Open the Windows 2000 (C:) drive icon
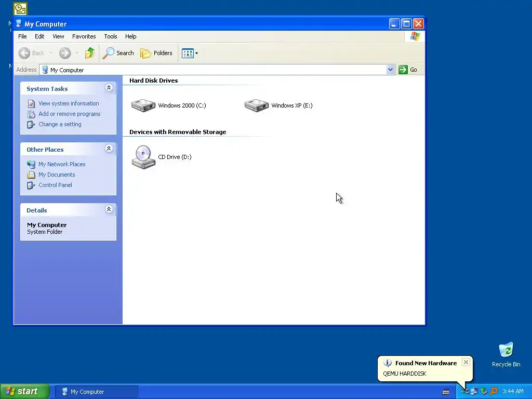Screen dimensions: 532x399 [x=143, y=105]
